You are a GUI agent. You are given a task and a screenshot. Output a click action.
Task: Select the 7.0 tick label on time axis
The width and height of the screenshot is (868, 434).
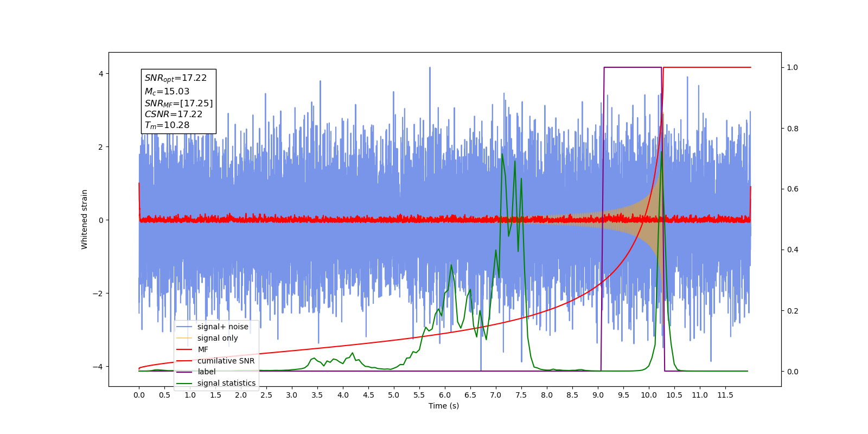tap(496, 395)
